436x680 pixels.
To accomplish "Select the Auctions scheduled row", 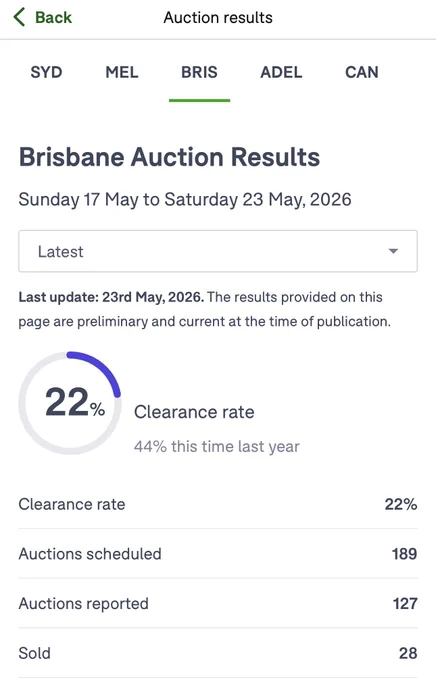I will tap(218, 553).
